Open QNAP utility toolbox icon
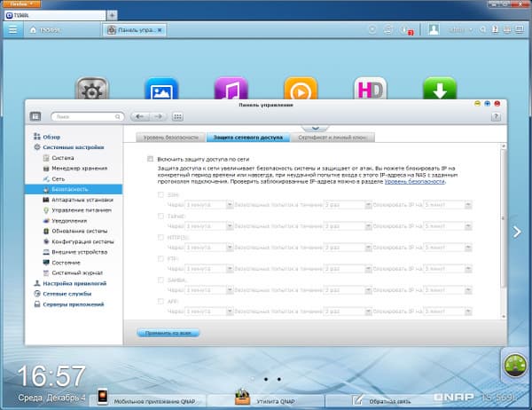532x410 pixels. point(243,396)
